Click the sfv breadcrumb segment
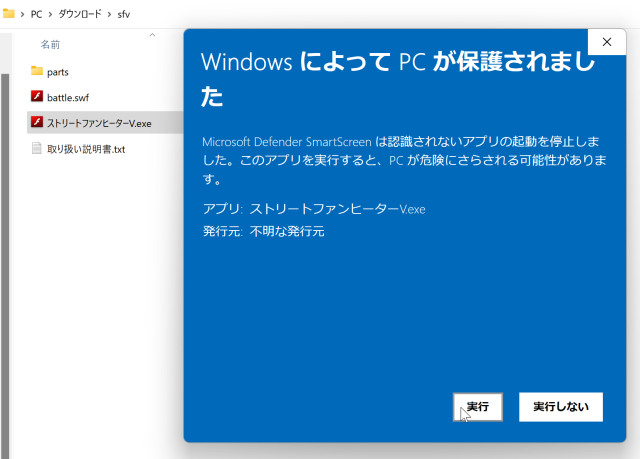This screenshot has width=640, height=459. coord(124,14)
